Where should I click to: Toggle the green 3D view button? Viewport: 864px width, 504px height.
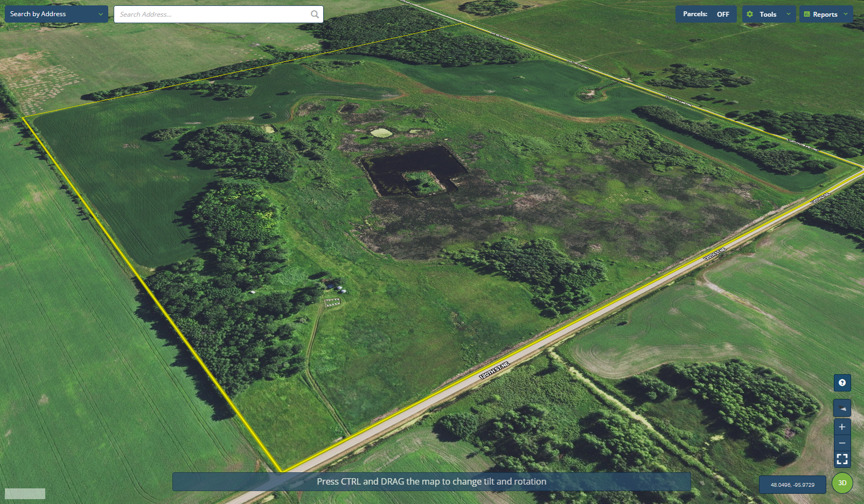(x=842, y=483)
